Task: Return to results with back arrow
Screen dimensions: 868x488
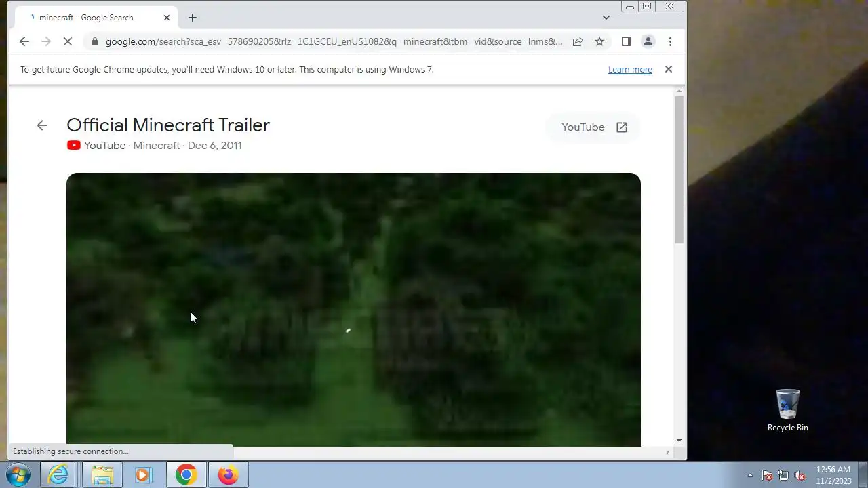Action: (x=42, y=125)
